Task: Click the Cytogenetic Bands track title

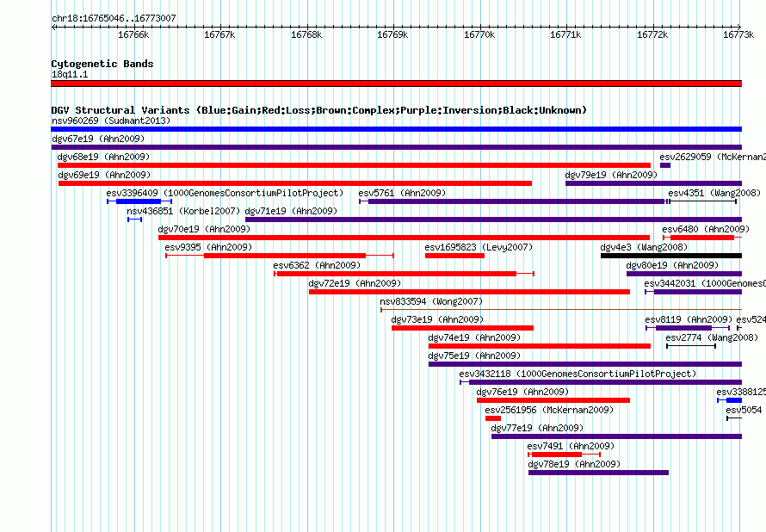Action: [x=102, y=64]
